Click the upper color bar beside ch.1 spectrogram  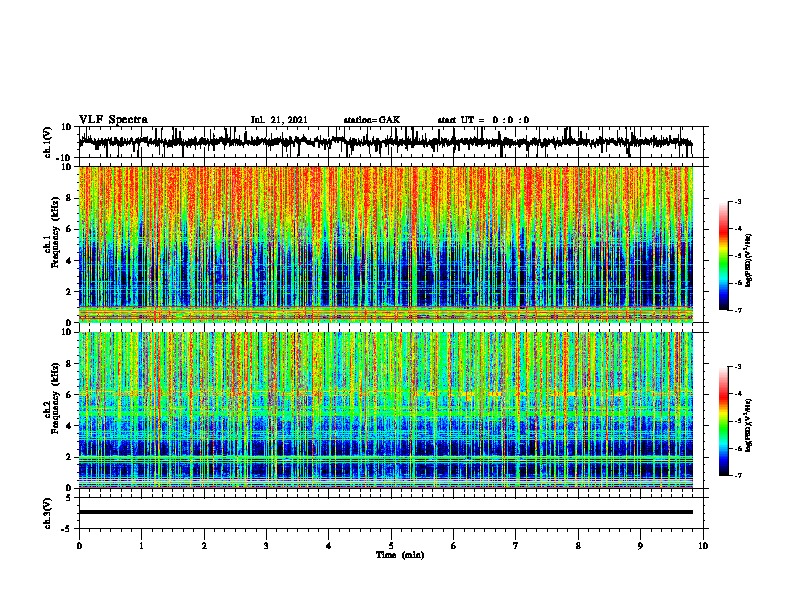[724, 256]
